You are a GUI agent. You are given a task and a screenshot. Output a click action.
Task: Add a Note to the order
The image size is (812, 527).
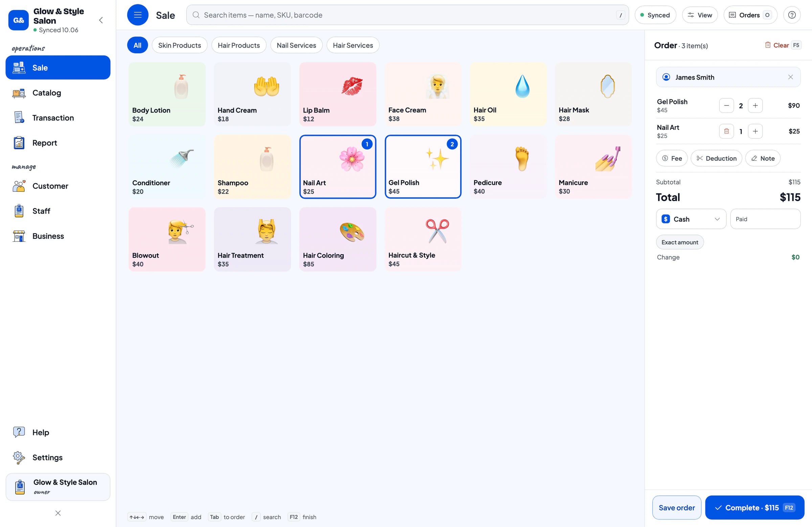pyautogui.click(x=763, y=158)
